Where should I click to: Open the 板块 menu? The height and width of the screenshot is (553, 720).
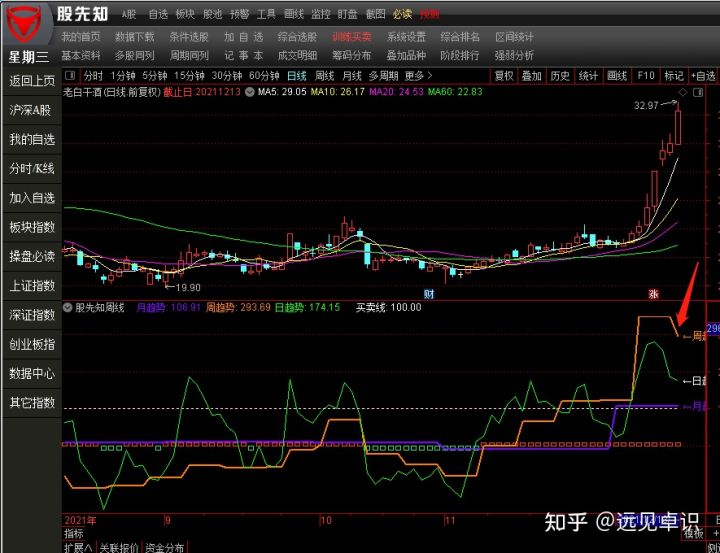[x=185, y=14]
